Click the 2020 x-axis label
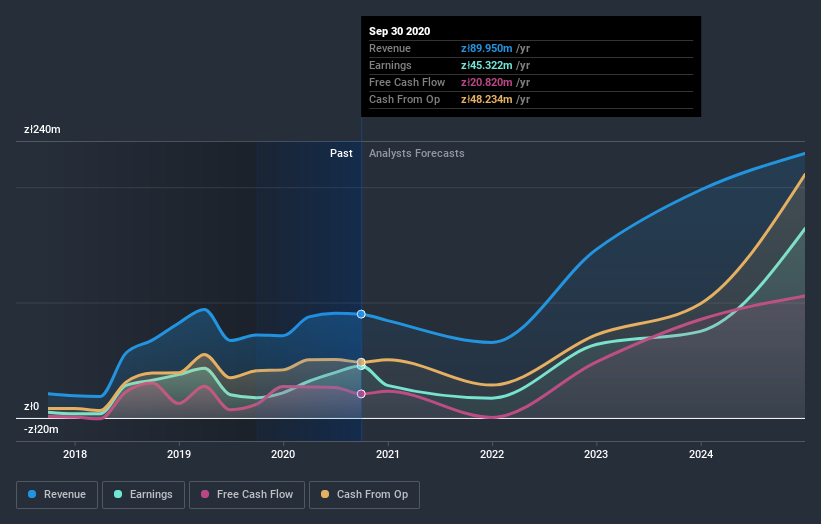Image resolution: width=821 pixels, height=524 pixels. pyautogui.click(x=283, y=454)
